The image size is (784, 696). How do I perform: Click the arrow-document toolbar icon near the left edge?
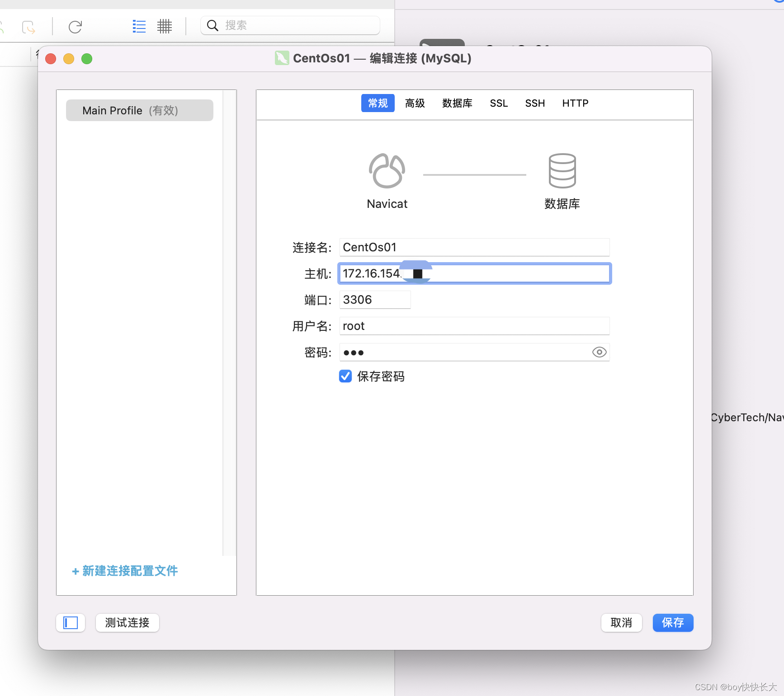coord(28,27)
